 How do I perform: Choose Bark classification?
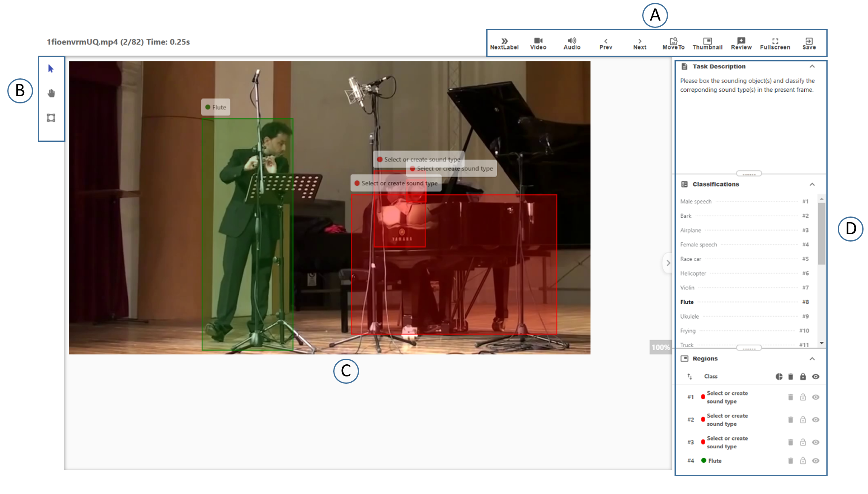coord(744,216)
